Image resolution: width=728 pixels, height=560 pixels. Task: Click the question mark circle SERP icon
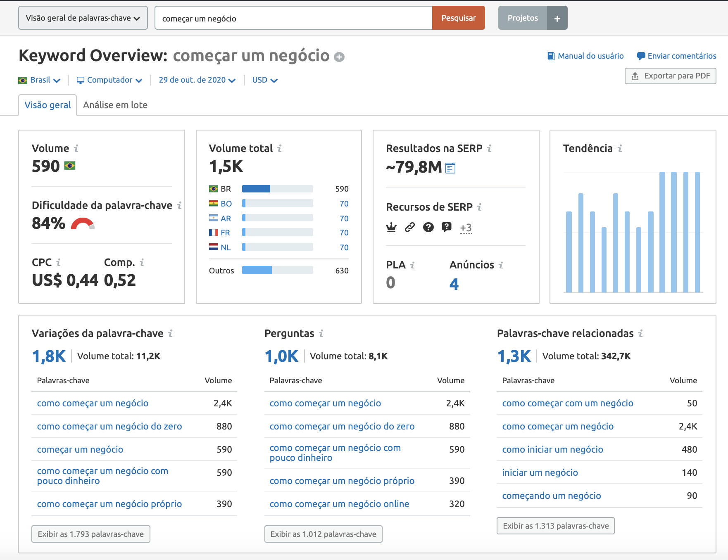(428, 227)
